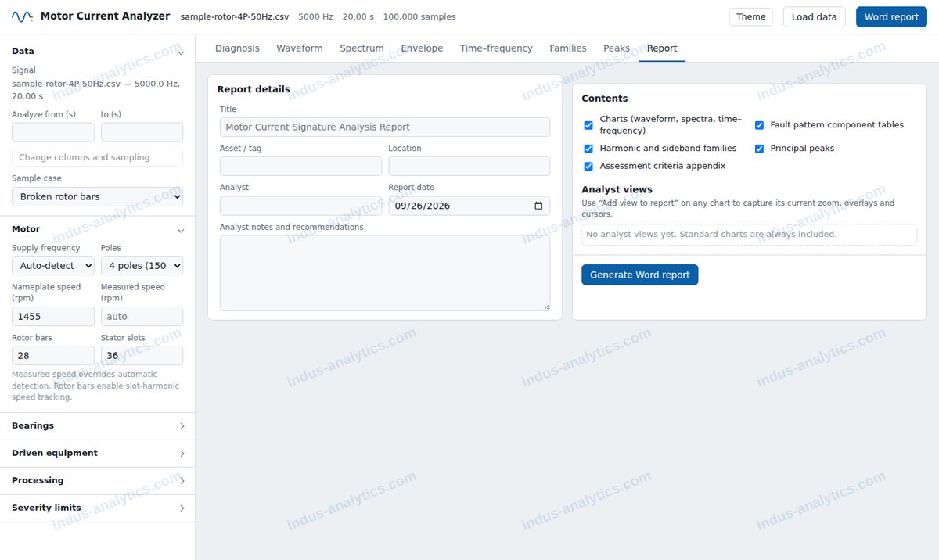Image resolution: width=939 pixels, height=560 pixels.
Task: Click the Location field
Action: coord(469,166)
